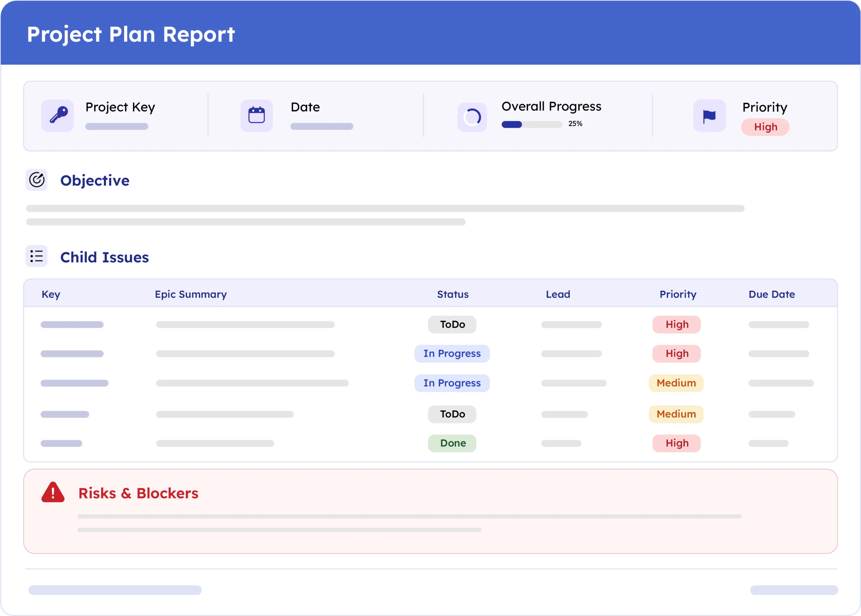Screen dimensions: 861x616
Task: Click Medium priority badge in fourth row
Action: 676,414
